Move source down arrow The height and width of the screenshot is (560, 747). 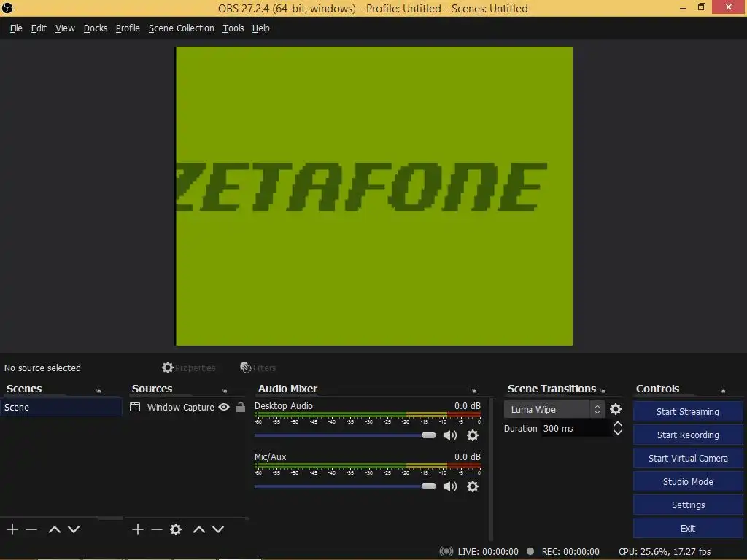(218, 529)
